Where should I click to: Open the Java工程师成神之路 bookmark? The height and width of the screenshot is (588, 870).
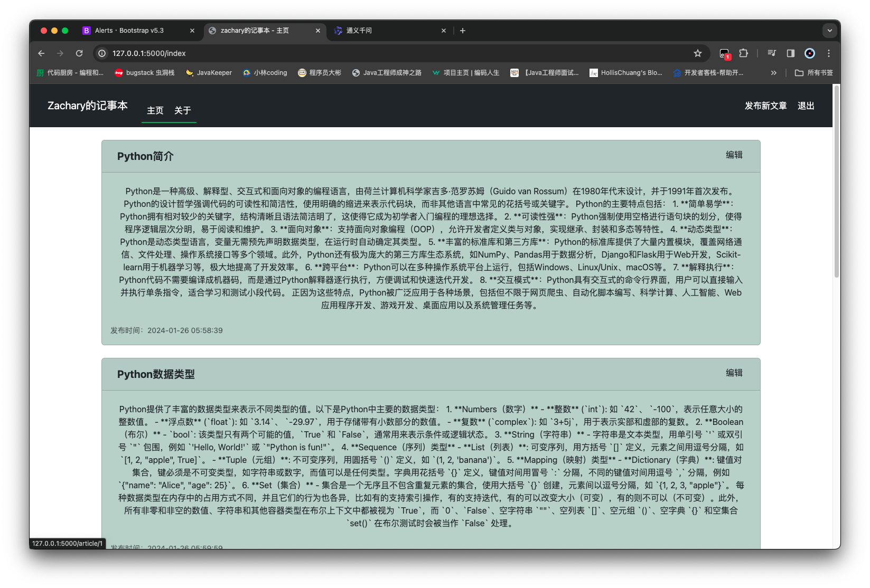coord(387,73)
